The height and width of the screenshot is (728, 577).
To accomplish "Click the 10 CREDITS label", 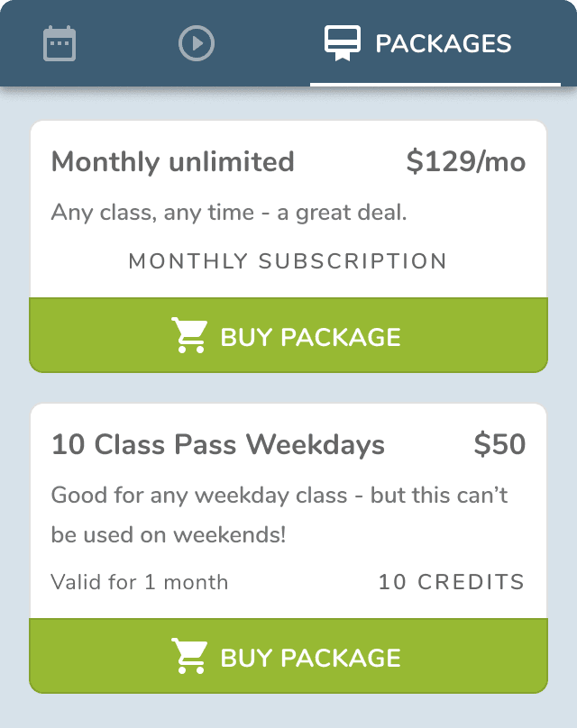I will (x=451, y=582).
